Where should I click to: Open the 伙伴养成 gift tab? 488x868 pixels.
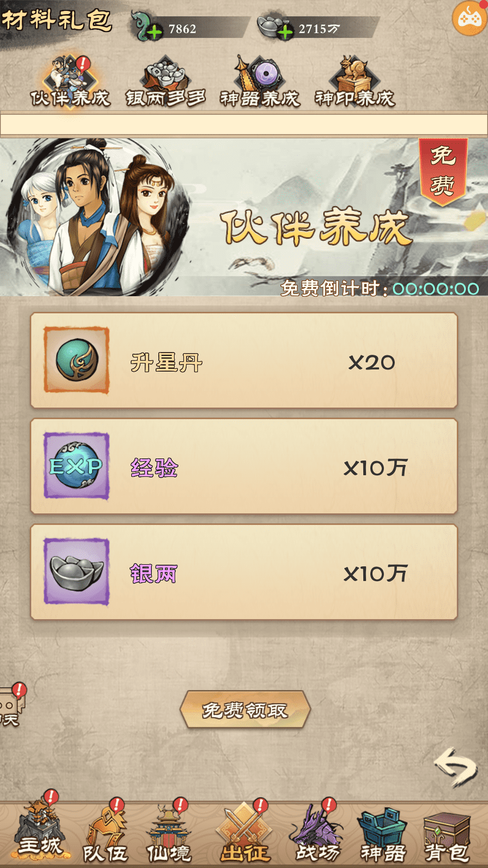coord(70,81)
